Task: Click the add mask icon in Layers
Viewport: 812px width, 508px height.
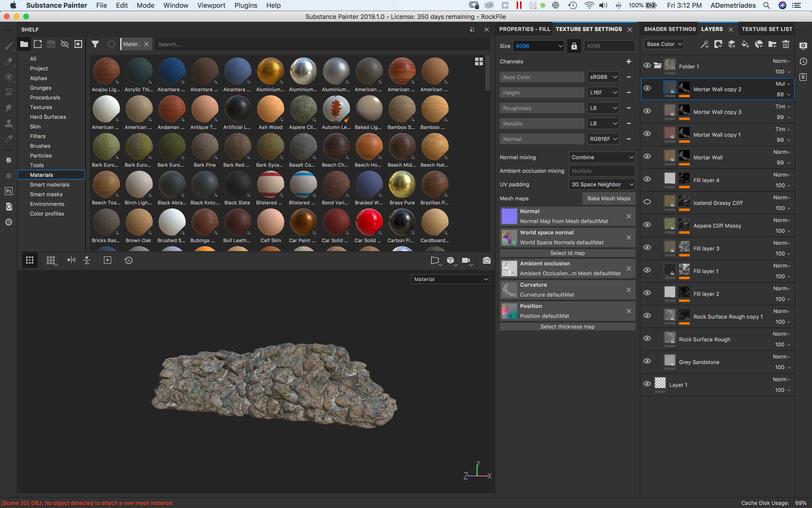Action: coord(718,44)
